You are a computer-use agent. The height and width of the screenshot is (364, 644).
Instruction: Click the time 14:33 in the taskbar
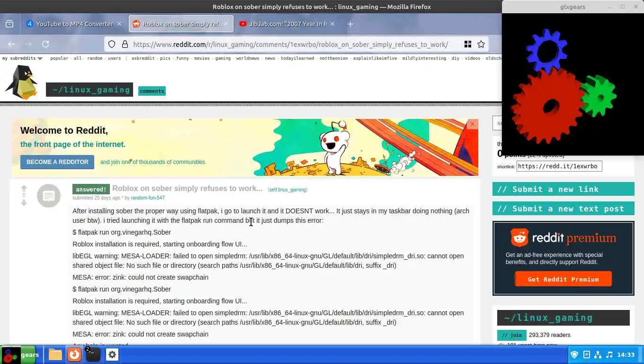click(x=626, y=355)
